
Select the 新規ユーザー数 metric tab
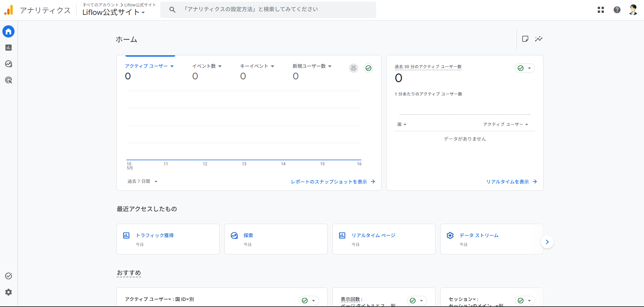point(312,66)
